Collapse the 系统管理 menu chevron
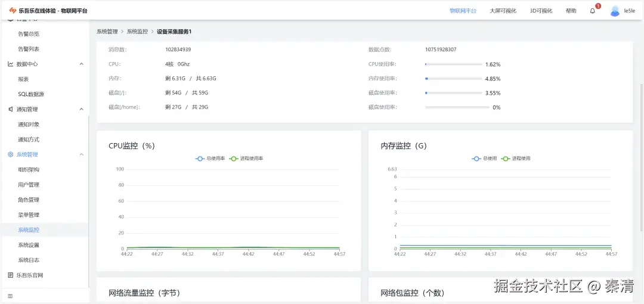 point(81,154)
